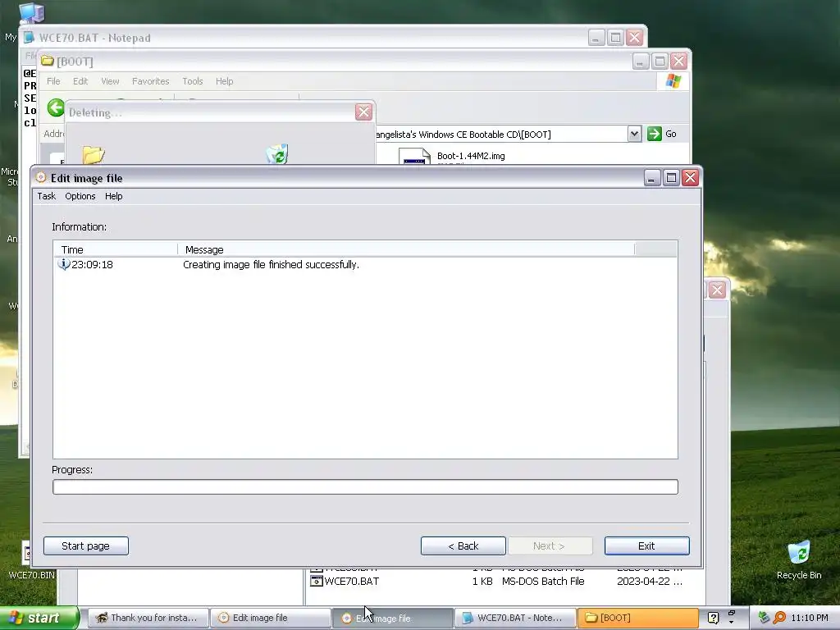Screen dimensions: 840x630
Task: Click the < Back button
Action: pyautogui.click(x=463, y=546)
